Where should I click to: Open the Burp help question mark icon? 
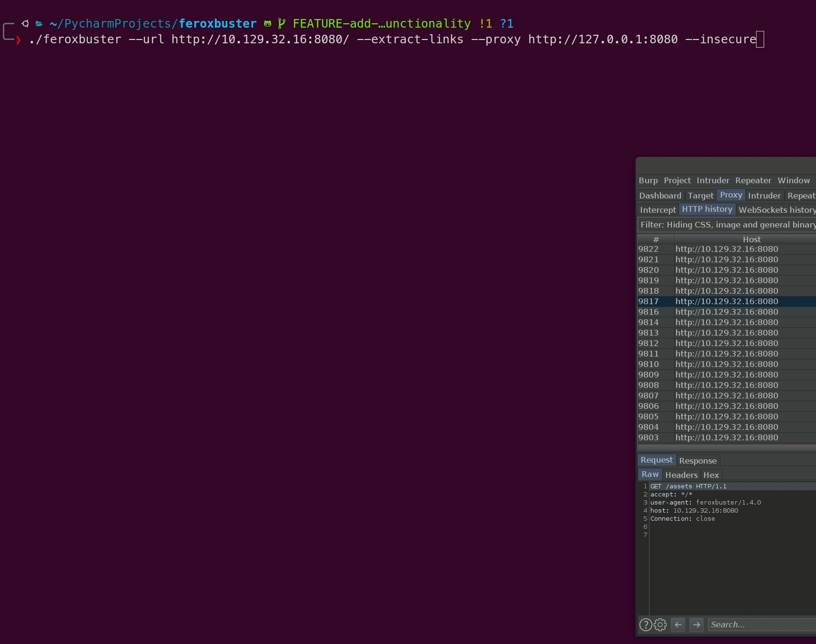(x=645, y=624)
